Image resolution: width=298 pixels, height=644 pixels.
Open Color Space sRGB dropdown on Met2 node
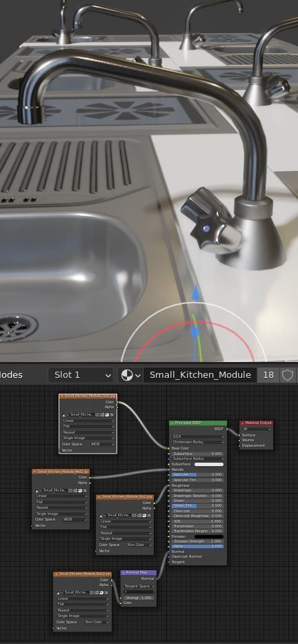tap(75, 519)
